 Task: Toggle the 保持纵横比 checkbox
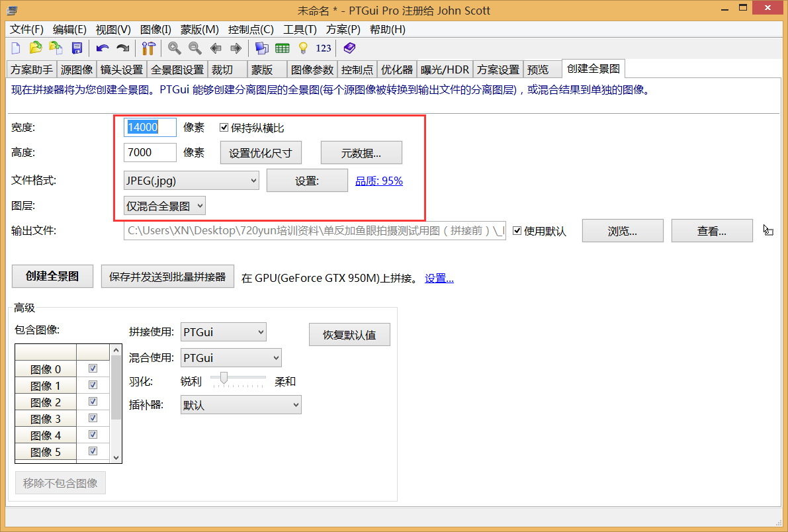coord(224,128)
